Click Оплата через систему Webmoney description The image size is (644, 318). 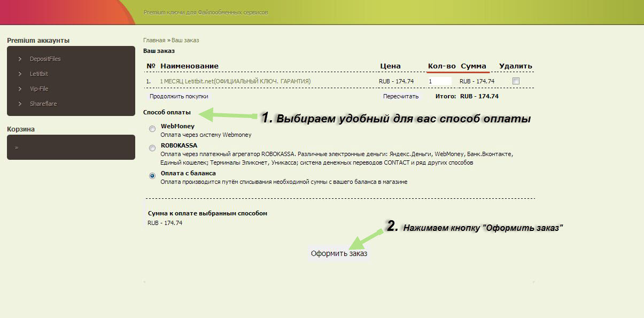pos(206,135)
